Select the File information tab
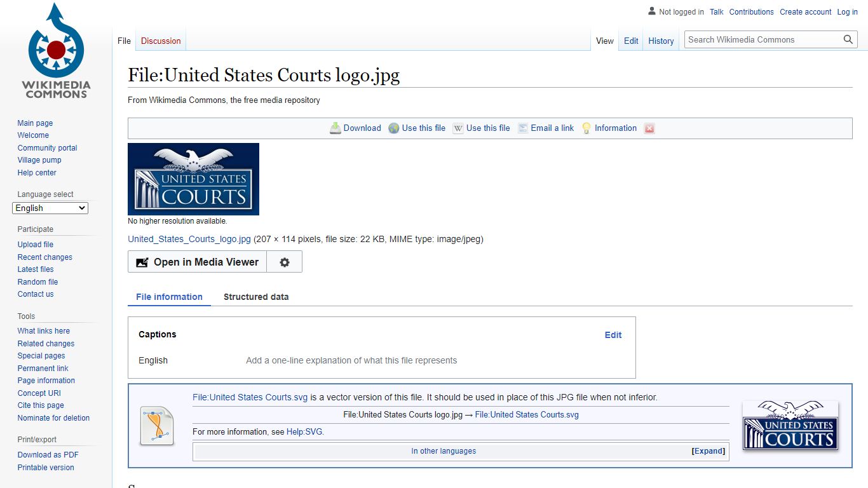 pyautogui.click(x=169, y=297)
